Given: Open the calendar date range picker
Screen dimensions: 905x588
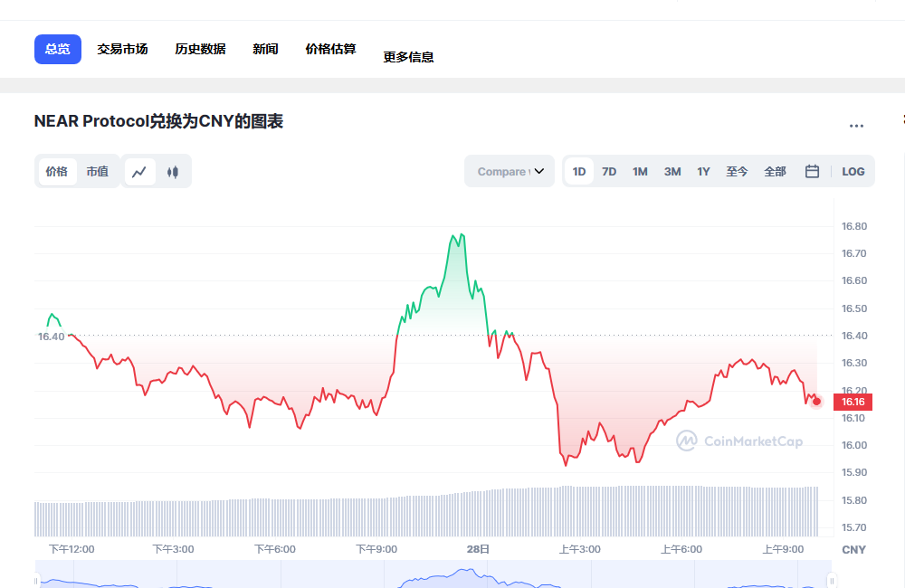Looking at the screenshot, I should tap(812, 171).
